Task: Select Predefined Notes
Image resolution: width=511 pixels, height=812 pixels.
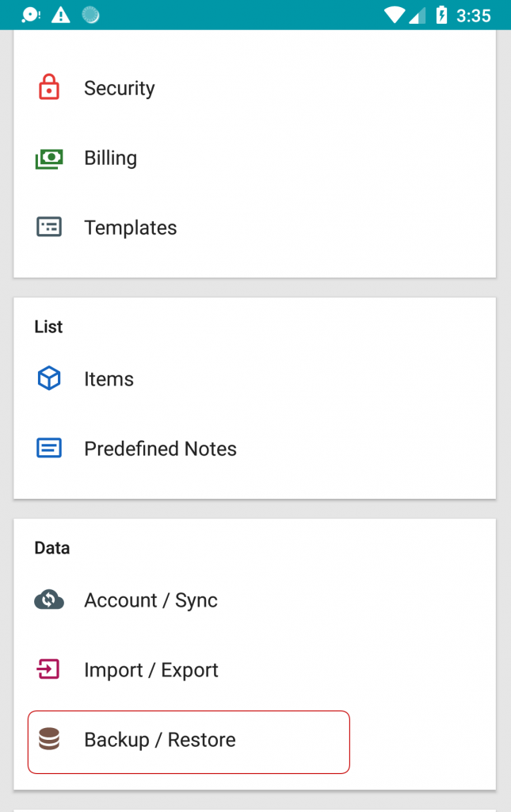Action: [254, 449]
